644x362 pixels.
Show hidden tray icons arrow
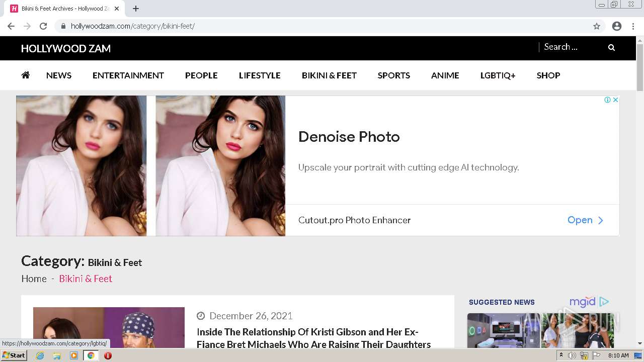click(561, 355)
